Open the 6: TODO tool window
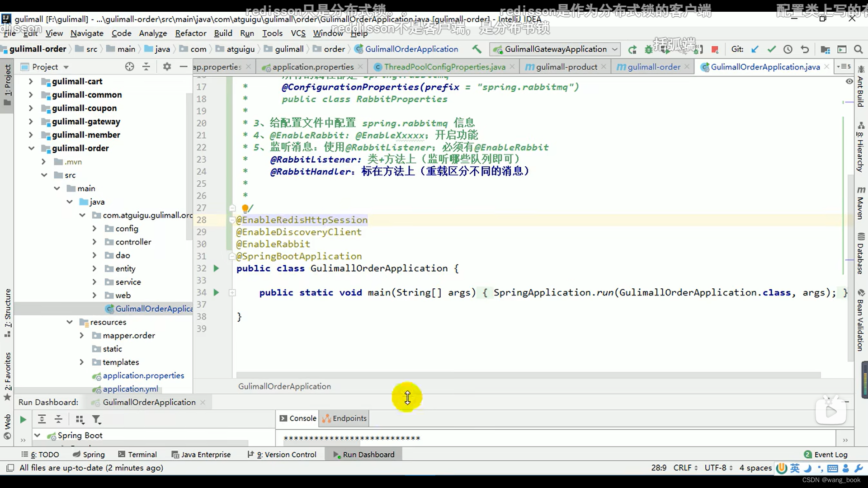Image resolution: width=868 pixels, height=488 pixels. 40,455
